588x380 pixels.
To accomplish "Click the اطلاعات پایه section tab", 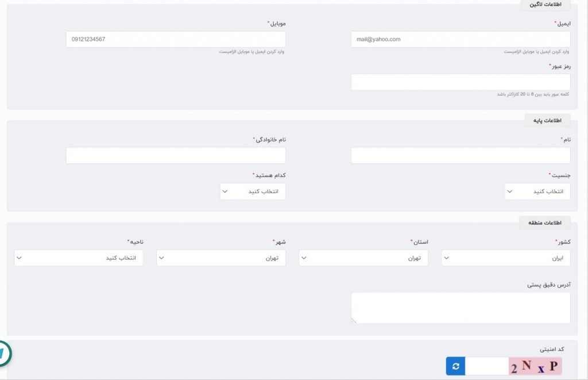I will pos(547,121).
